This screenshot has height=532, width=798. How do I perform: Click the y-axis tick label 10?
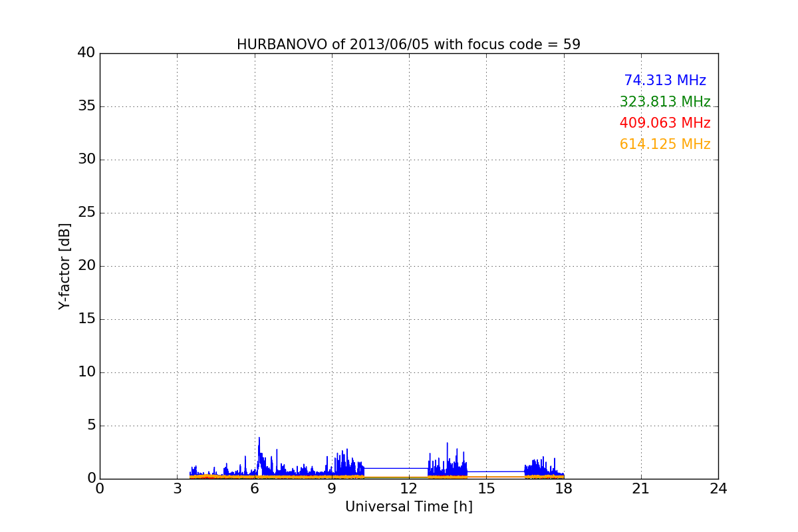(x=86, y=372)
